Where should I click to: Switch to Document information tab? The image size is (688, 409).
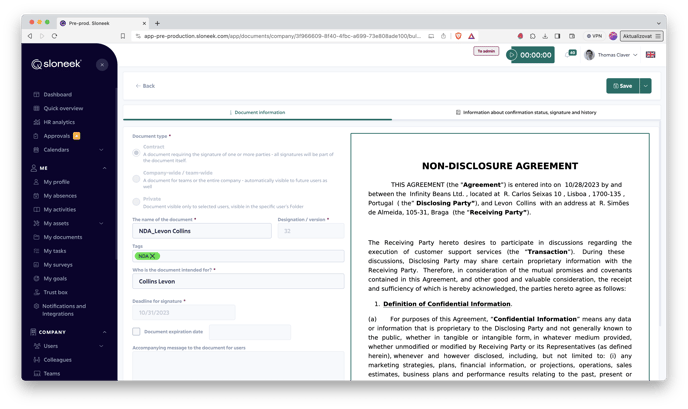pyautogui.click(x=258, y=112)
